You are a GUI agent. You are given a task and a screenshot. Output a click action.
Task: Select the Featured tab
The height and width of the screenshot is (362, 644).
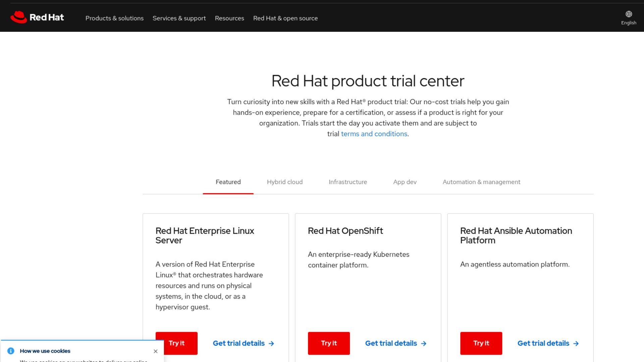tap(228, 182)
